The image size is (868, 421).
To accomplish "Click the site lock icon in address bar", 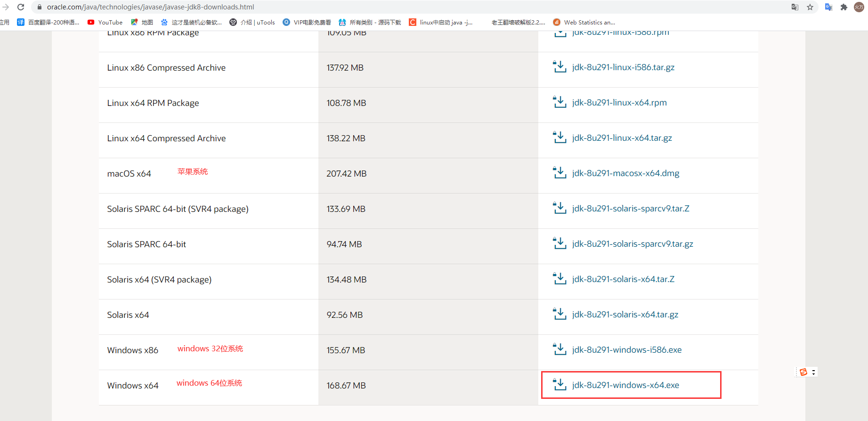I will point(40,7).
